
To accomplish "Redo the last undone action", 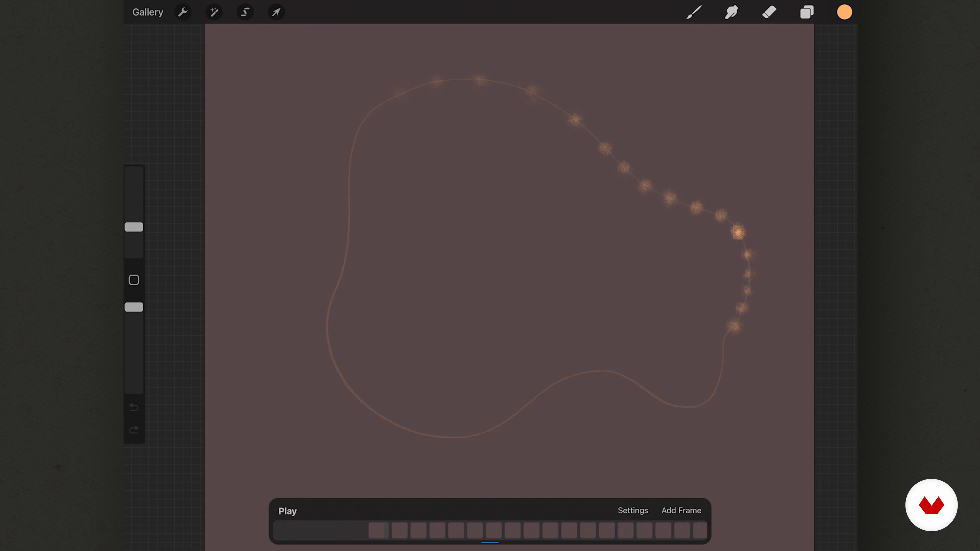I will point(134,430).
